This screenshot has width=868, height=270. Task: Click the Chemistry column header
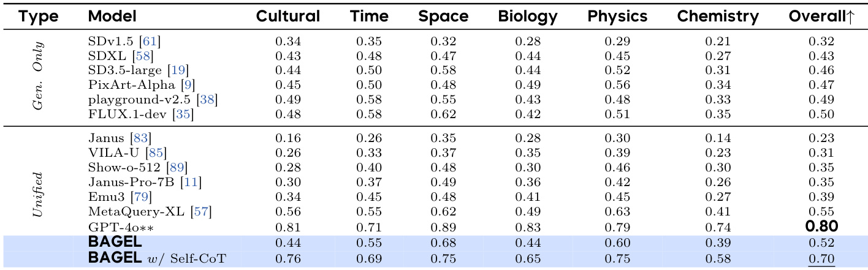pos(718,17)
